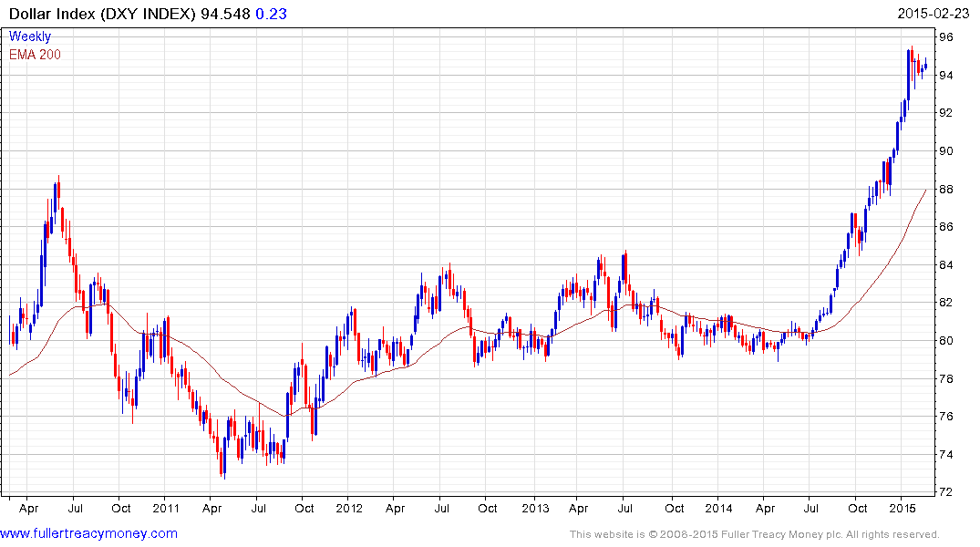
Task: Click the 2013 label on the time axis
Action: (535, 508)
